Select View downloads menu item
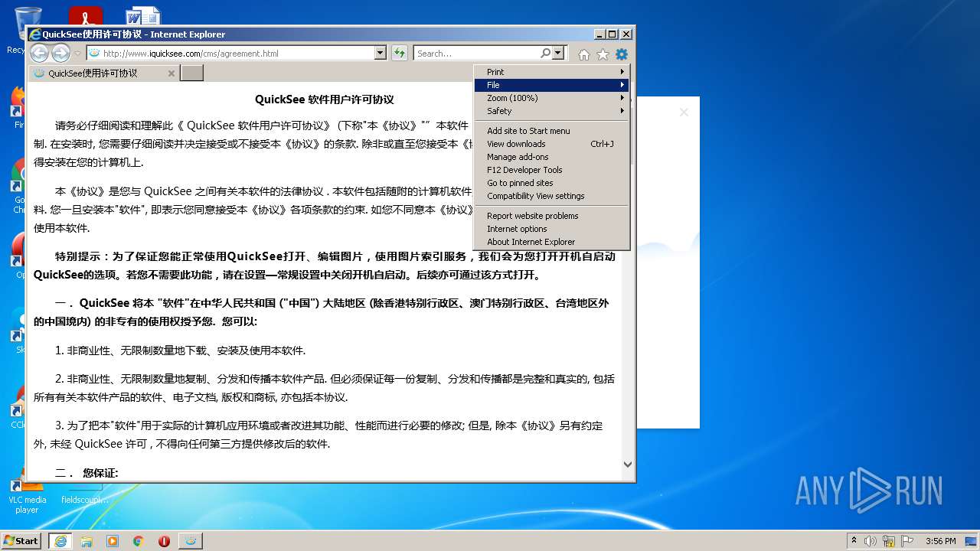The width and height of the screenshot is (980, 551). pyautogui.click(x=552, y=144)
